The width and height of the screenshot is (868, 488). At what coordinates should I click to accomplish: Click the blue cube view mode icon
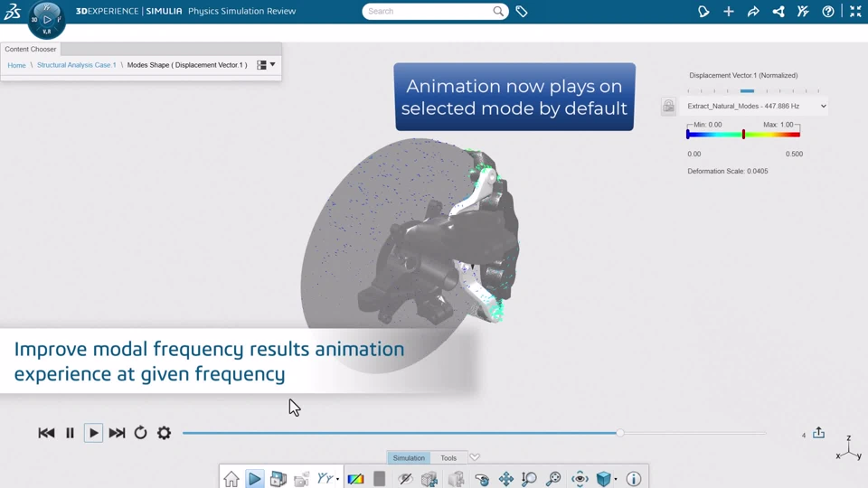[603, 479]
